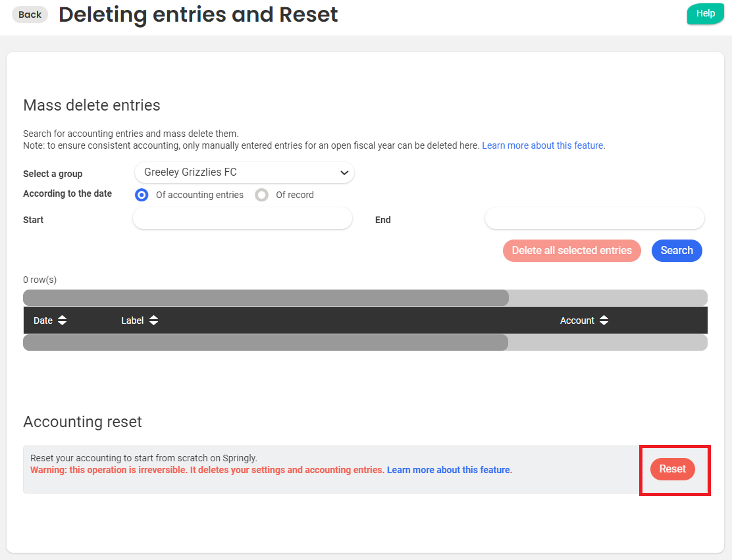Click the End date input field
Image resolution: width=732 pixels, height=560 pixels.
point(594,218)
